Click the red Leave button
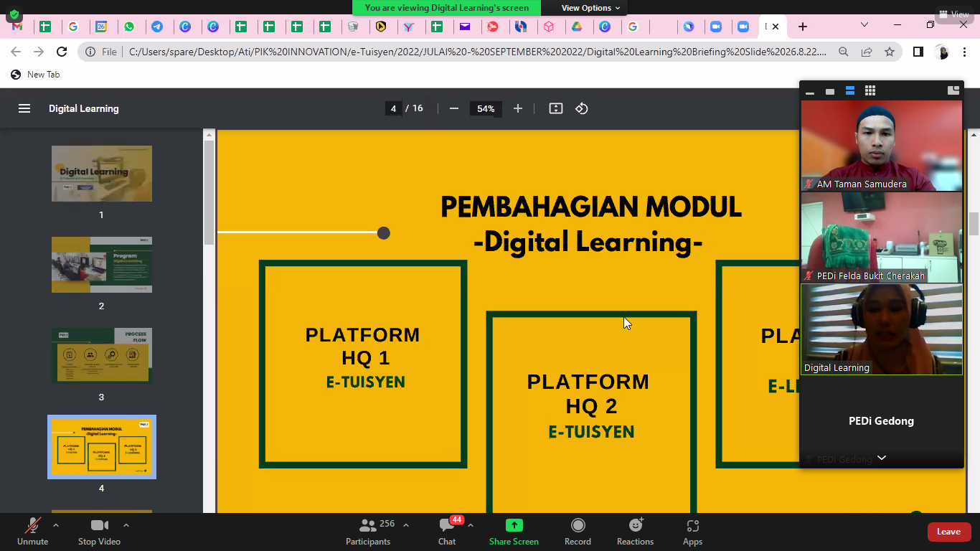980x551 pixels. 948,532
